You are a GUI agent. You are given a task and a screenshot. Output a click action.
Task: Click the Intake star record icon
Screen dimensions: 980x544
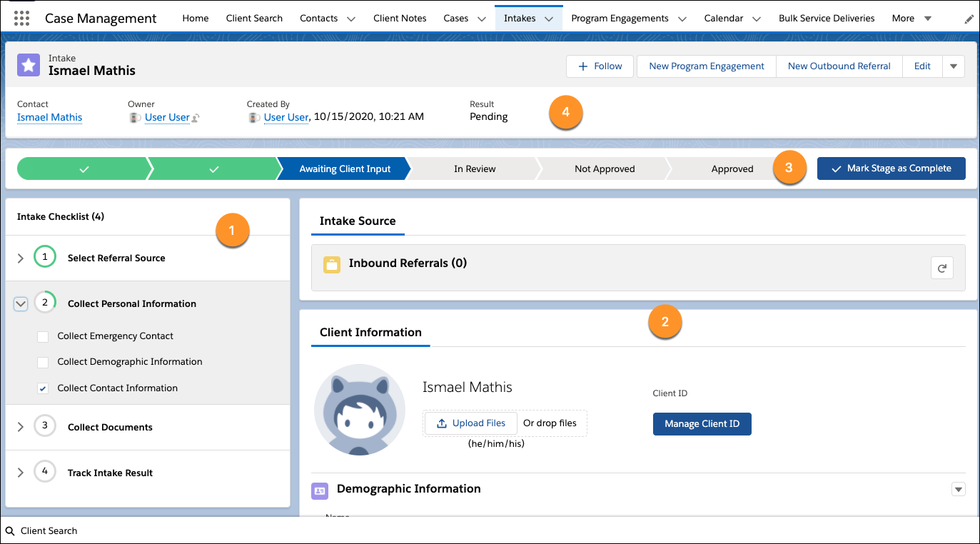[x=29, y=65]
